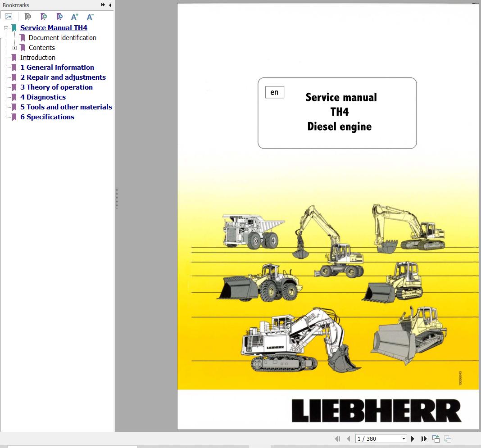Screen dimensions: 481x448
Task: Jump to the first page
Action: tap(337, 439)
